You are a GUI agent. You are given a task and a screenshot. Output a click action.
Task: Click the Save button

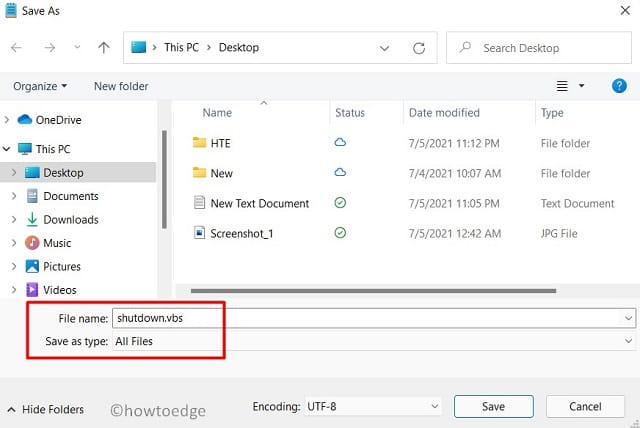click(493, 407)
